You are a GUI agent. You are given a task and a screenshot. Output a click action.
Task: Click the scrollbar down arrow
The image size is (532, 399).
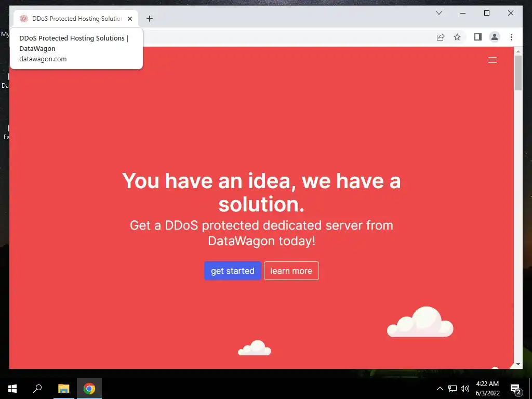point(518,364)
